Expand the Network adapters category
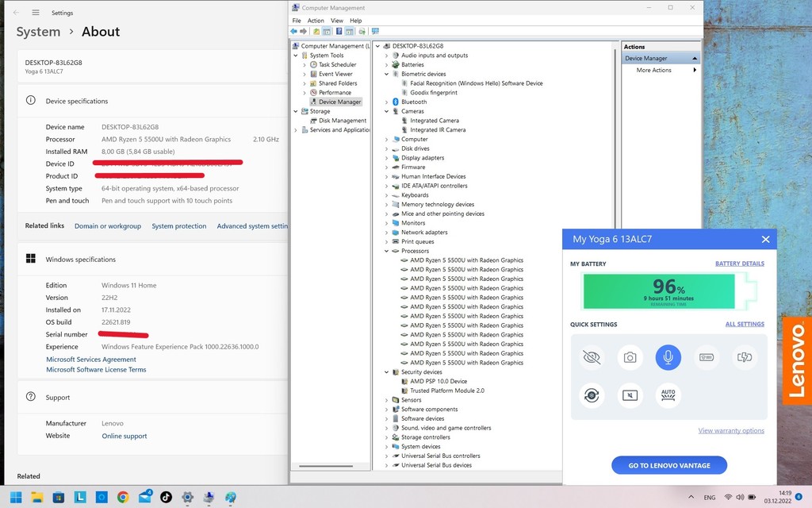Screen dimensions: 812x508 tap(386, 233)
